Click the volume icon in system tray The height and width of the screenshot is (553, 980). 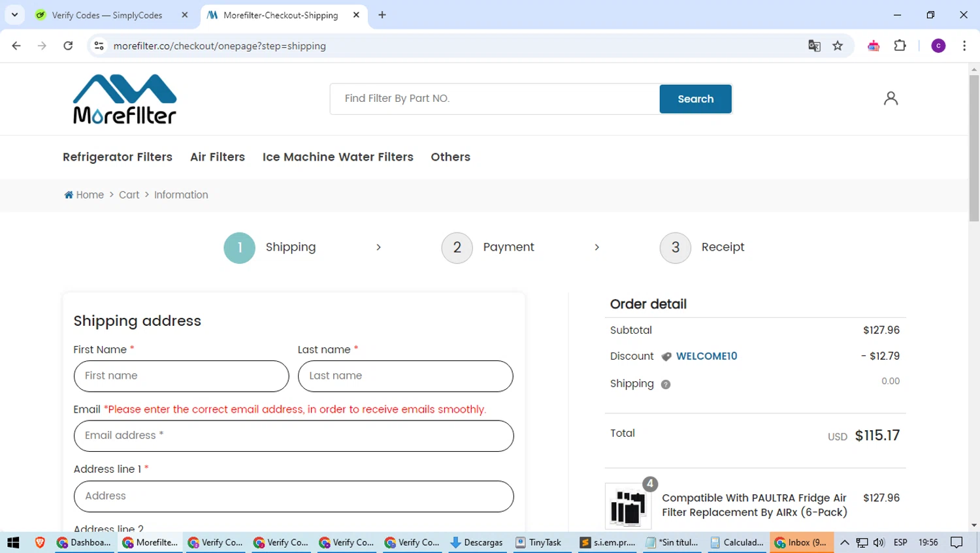tap(879, 543)
